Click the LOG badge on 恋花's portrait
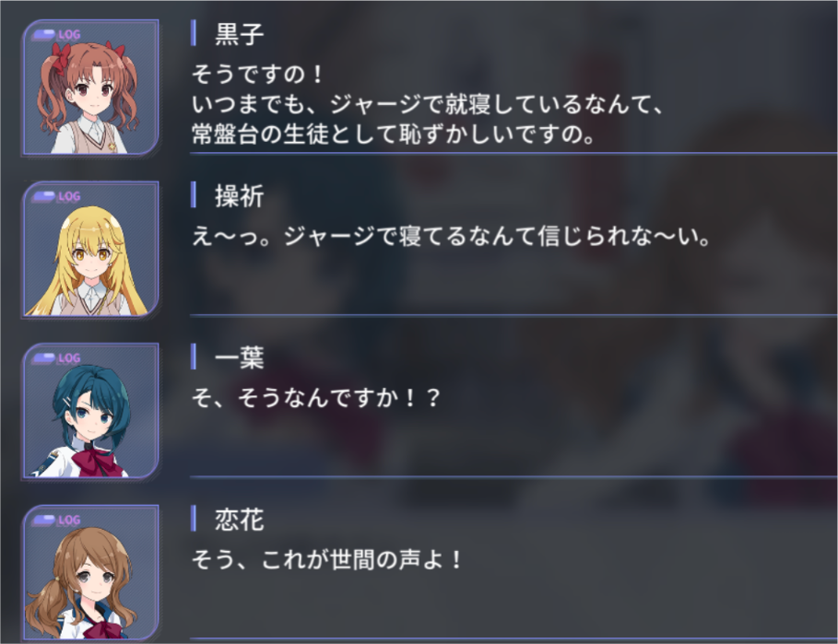 56,521
